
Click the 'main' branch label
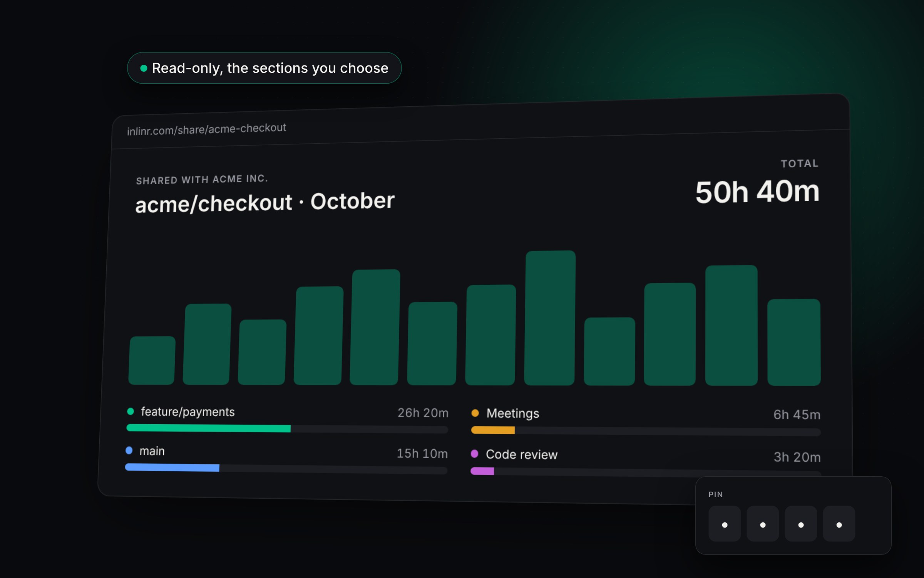[152, 451]
